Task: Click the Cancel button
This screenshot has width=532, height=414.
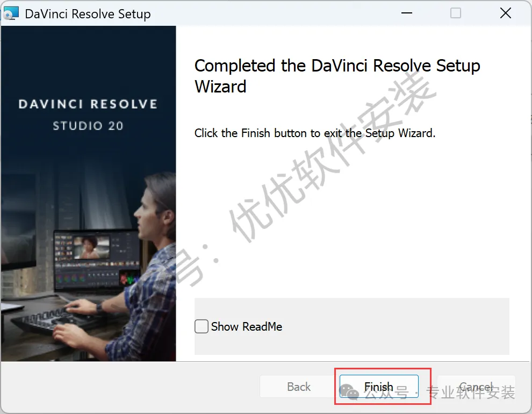Action: pos(476,386)
